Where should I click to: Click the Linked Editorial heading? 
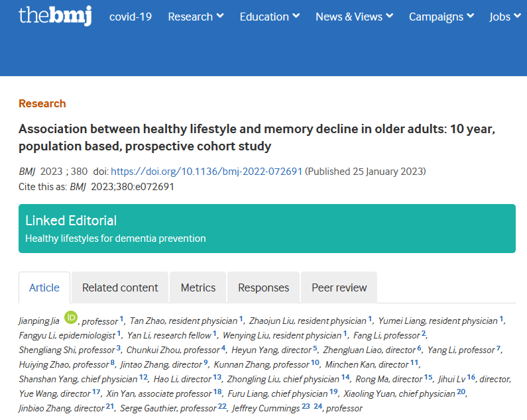point(71,221)
